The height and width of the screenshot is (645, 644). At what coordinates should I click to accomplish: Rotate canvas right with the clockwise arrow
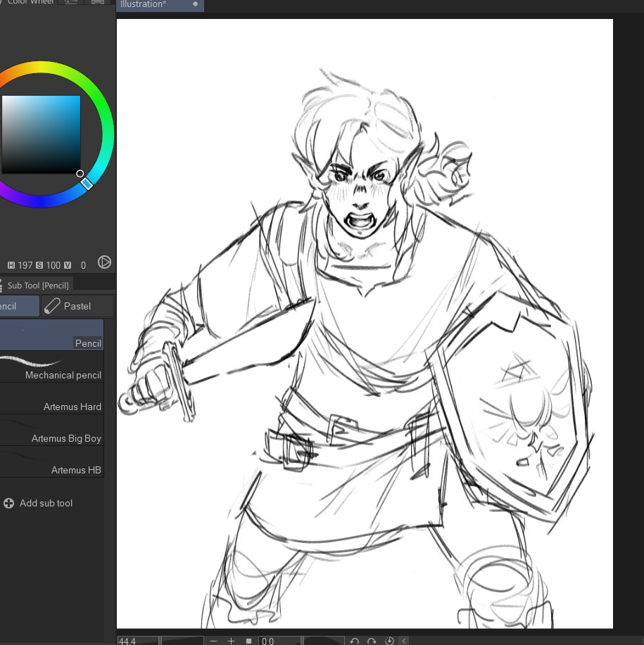372,641
